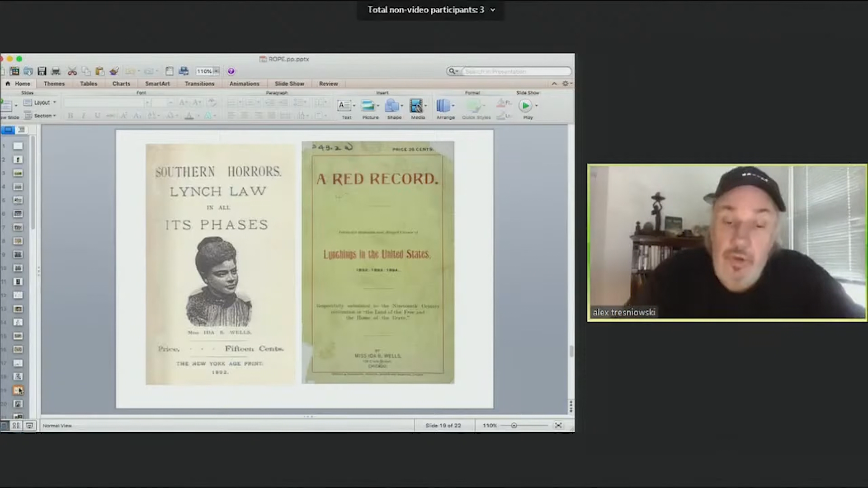Click the Southern Horrors pamphlet image on the slide
The height and width of the screenshot is (488, 868).
220,264
